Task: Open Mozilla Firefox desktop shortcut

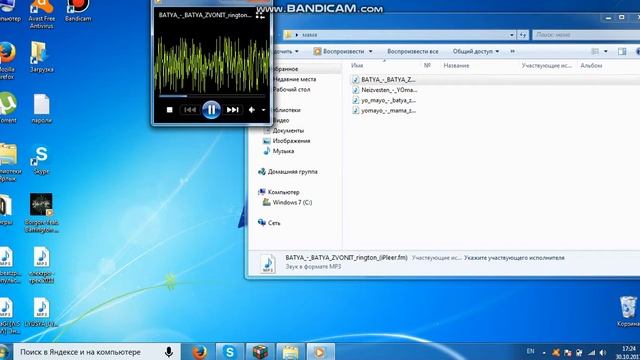Action: [x=7, y=60]
